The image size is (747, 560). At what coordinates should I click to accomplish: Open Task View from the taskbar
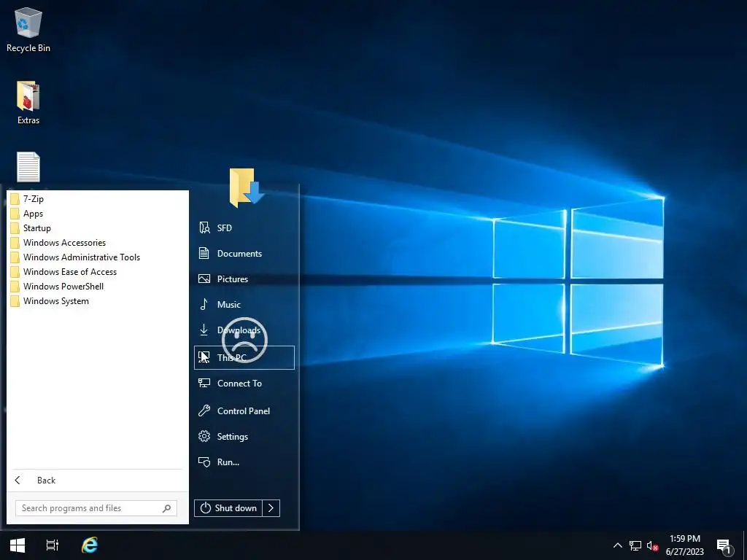[53, 545]
